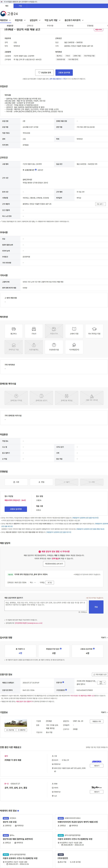Click 세부보기 under JOBKOREA logo
Screen dimensions: 108x868
[x=97, y=766]
